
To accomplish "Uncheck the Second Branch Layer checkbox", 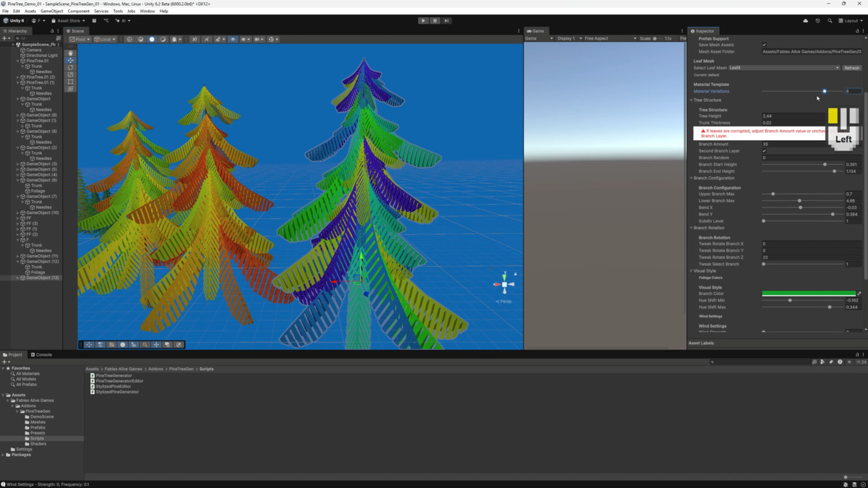I will (x=764, y=151).
